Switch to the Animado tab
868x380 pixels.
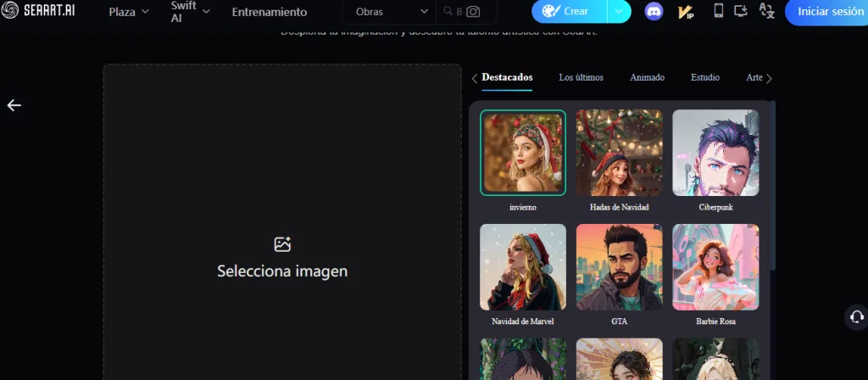(x=647, y=77)
